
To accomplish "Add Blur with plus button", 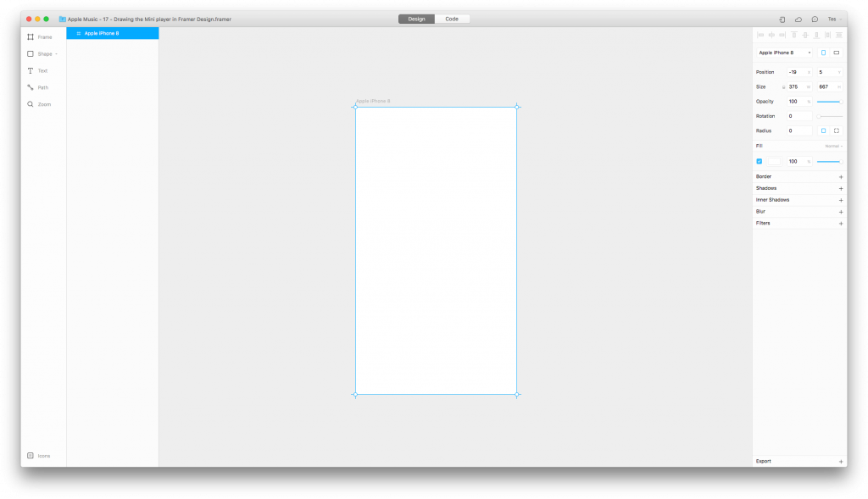I will pyautogui.click(x=841, y=212).
